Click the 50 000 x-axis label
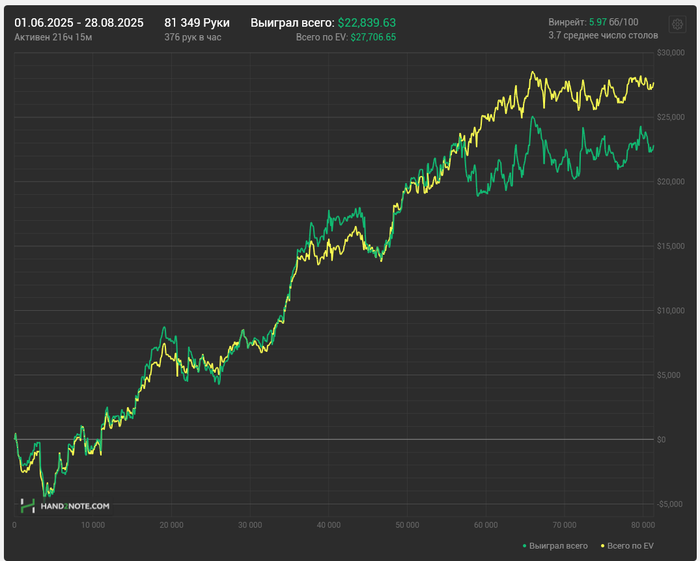The width and height of the screenshot is (700, 561). tap(407, 525)
